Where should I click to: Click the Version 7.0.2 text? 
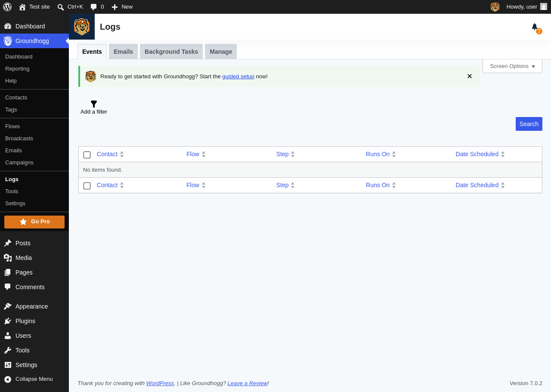pos(526,383)
